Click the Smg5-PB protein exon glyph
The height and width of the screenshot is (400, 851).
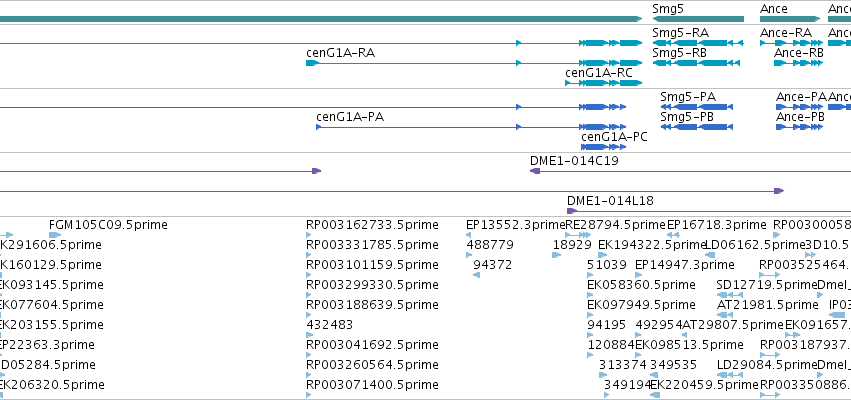(696, 127)
